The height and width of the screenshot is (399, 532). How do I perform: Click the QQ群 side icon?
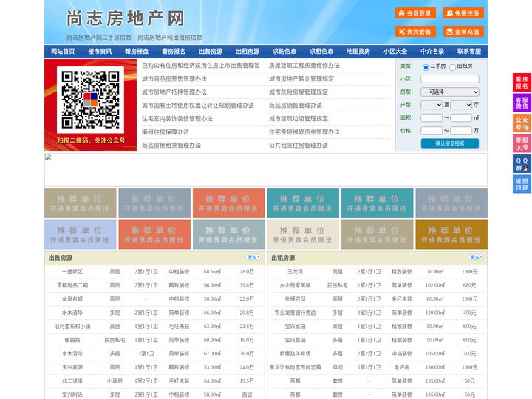point(522,164)
